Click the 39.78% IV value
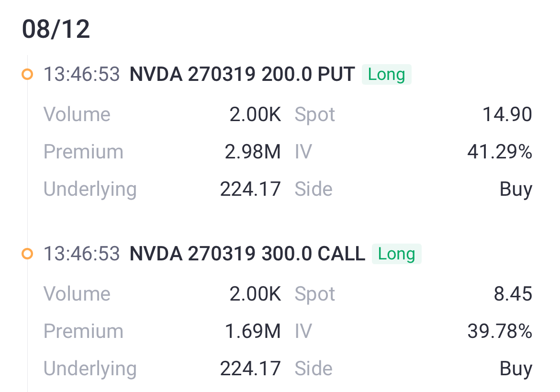 [x=500, y=331]
